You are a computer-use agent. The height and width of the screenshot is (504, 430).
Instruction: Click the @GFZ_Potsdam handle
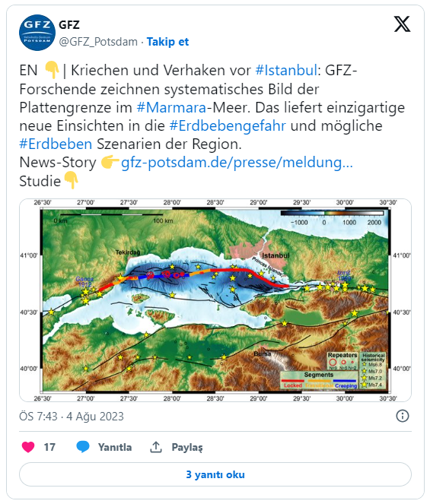pos(98,42)
